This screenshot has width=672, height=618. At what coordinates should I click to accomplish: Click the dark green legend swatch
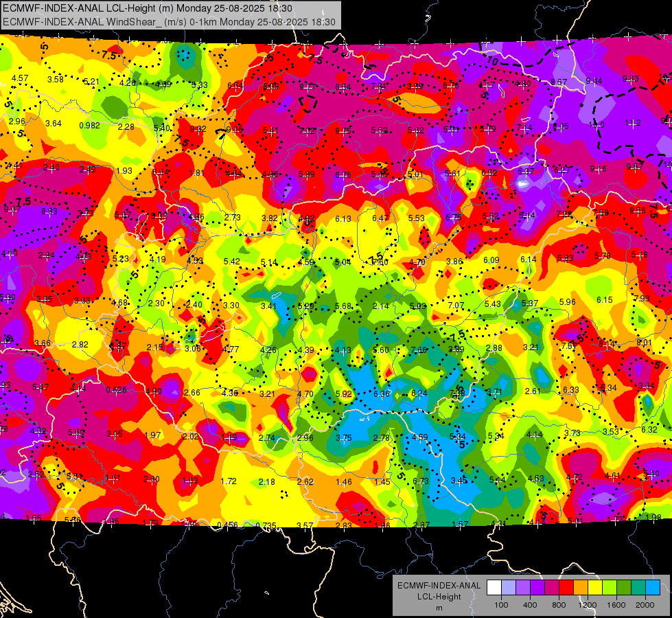point(624,588)
